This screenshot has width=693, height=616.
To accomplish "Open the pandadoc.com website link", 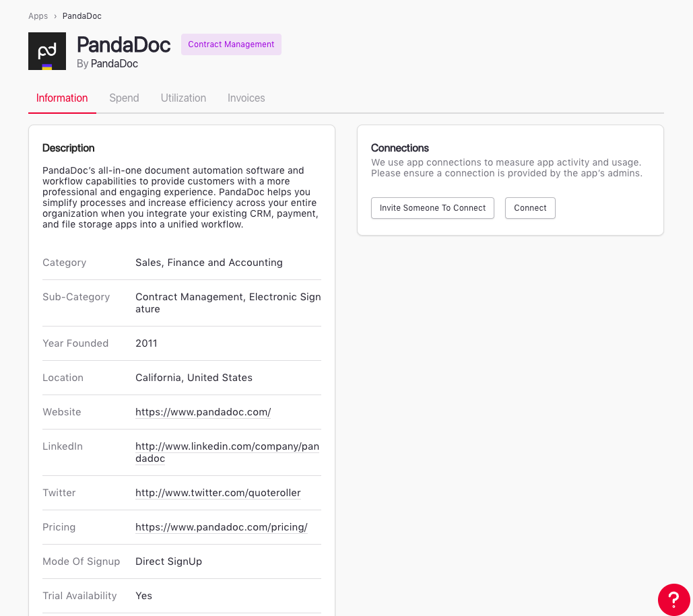I will (203, 412).
